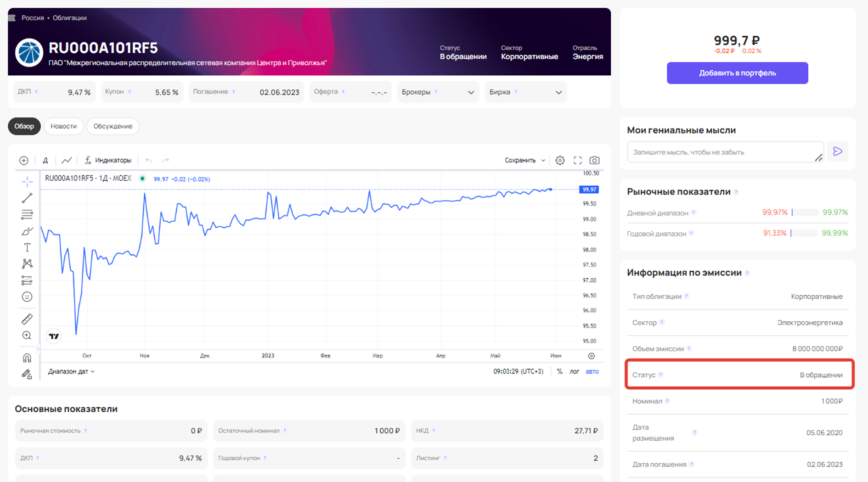Viewport: 868px width, 482px height.
Task: Click the compare or add symbol plus icon
Action: [24, 160]
